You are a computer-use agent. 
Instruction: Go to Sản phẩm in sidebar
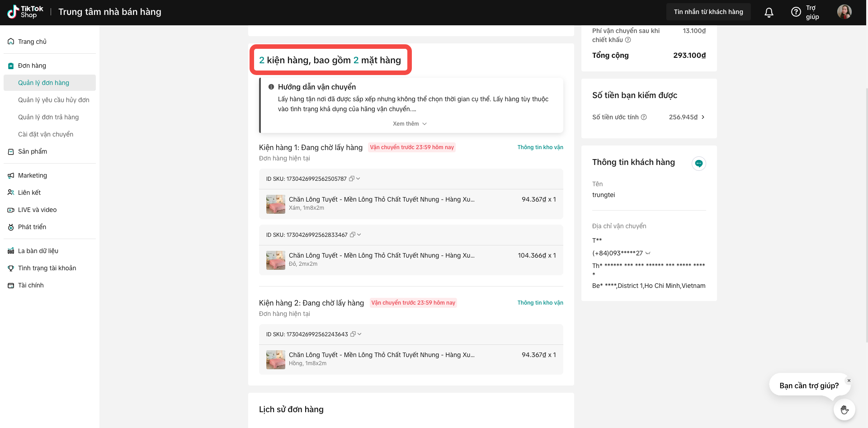pos(33,151)
